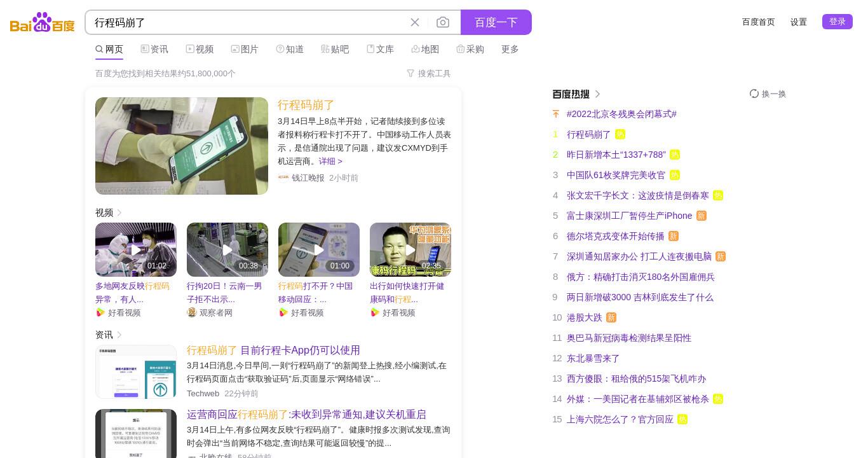Click the 百度一下 search button

click(x=496, y=22)
